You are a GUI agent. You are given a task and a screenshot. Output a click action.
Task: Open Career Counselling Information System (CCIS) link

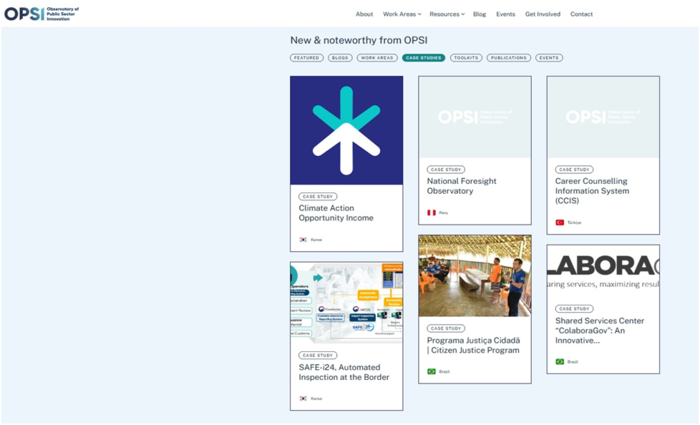coord(592,191)
